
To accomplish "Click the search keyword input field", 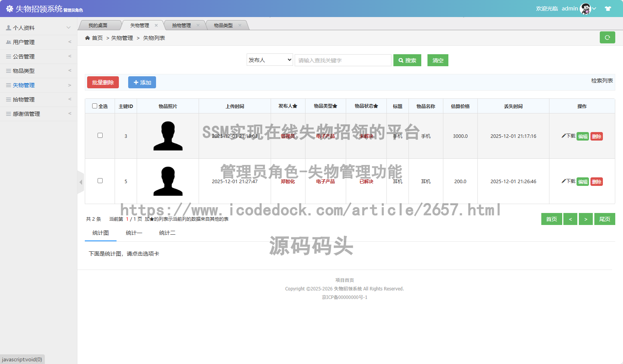I will (343, 60).
